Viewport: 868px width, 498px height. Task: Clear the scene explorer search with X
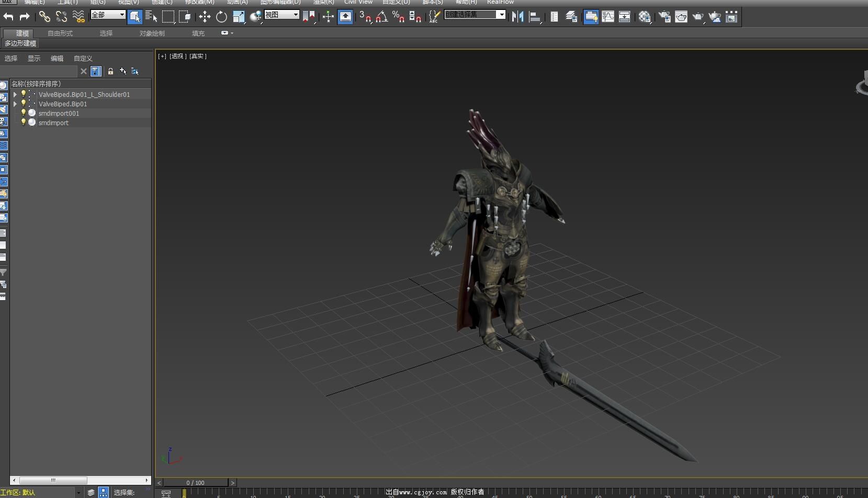click(x=84, y=71)
